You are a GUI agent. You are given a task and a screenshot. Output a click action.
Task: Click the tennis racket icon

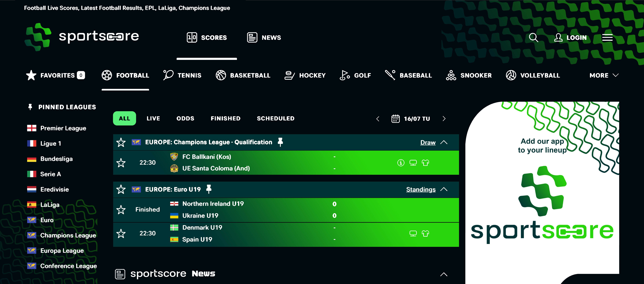(168, 75)
